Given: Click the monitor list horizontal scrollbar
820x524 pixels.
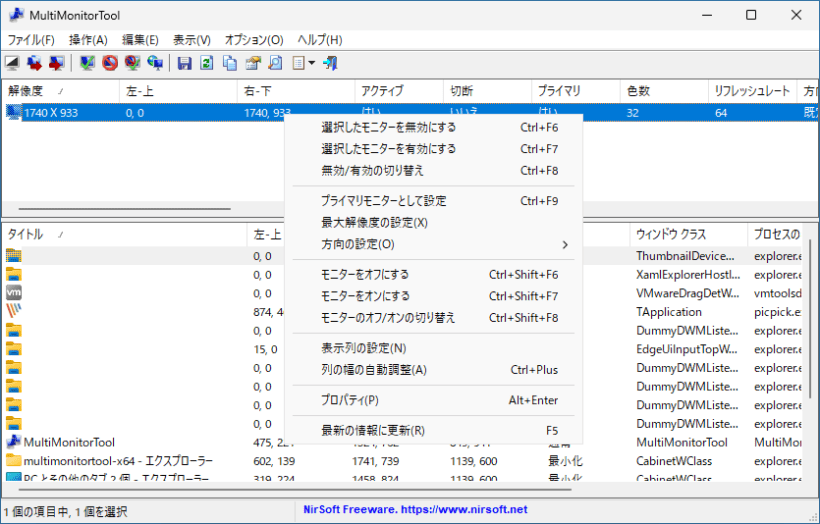Looking at the screenshot, I should pos(124,209).
